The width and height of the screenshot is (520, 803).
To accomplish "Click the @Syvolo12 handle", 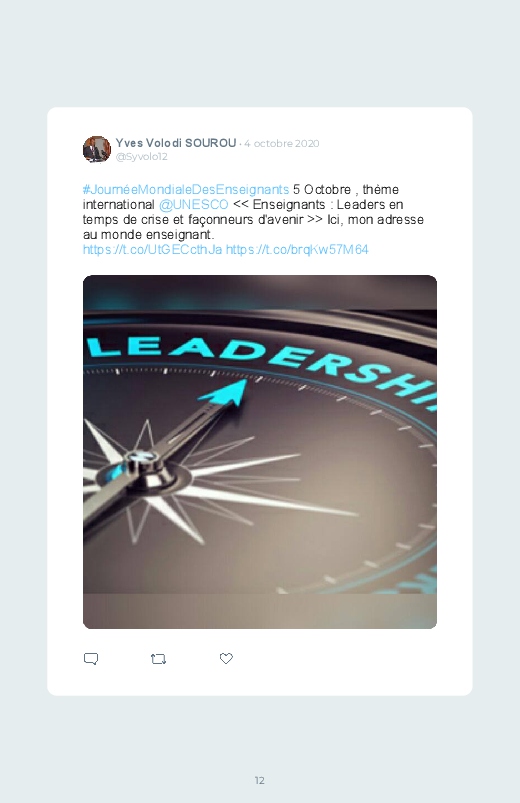I will pyautogui.click(x=141, y=157).
